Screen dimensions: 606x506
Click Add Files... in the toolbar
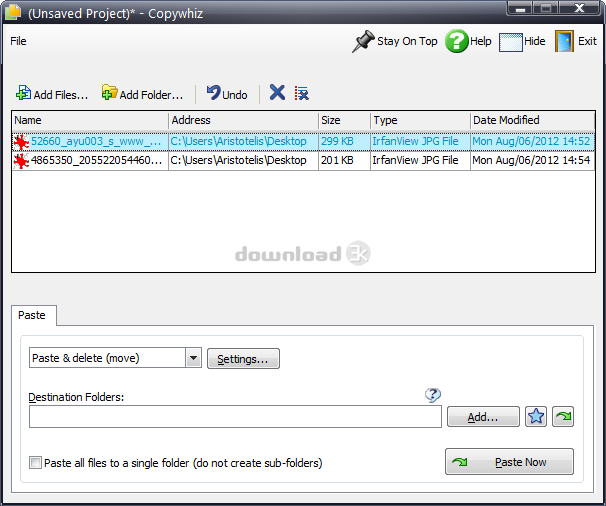[52, 95]
